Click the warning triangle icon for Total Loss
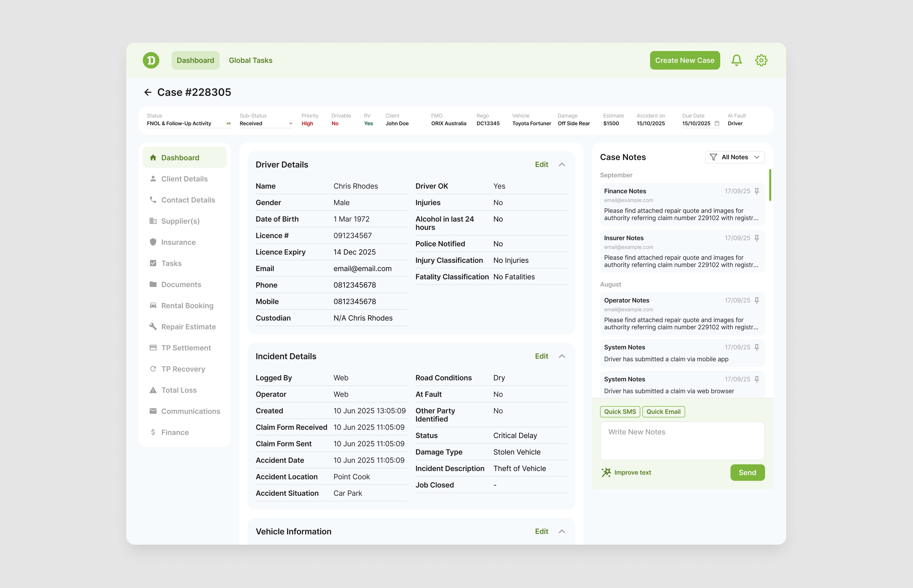The image size is (913, 588). (x=153, y=390)
